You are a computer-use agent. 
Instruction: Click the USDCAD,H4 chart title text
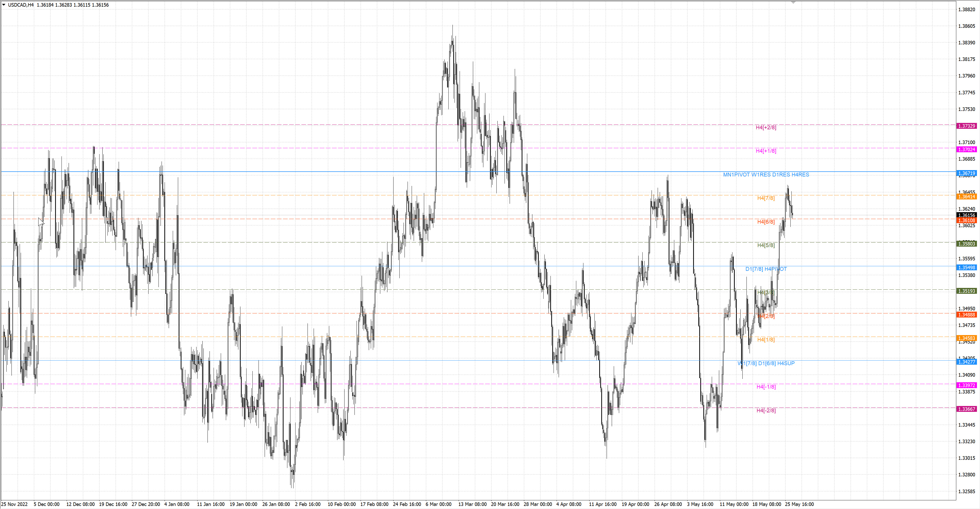click(20, 5)
